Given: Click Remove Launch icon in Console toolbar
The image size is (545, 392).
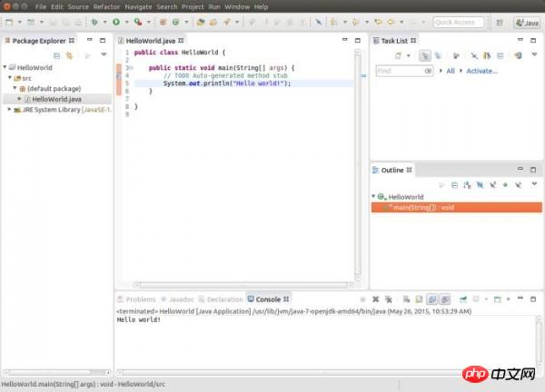Looking at the screenshot, I should click(x=375, y=299).
